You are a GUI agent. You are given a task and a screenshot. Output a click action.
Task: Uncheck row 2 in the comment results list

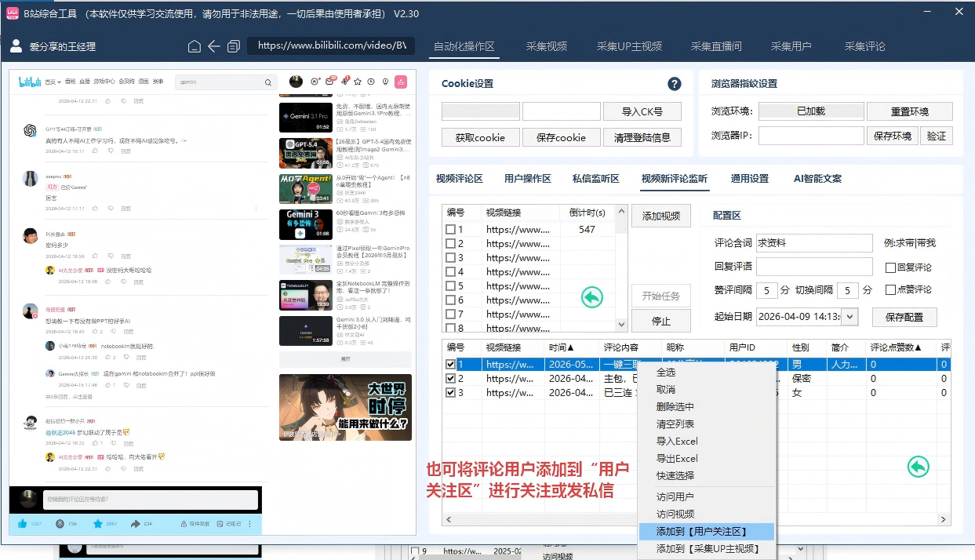(x=450, y=378)
